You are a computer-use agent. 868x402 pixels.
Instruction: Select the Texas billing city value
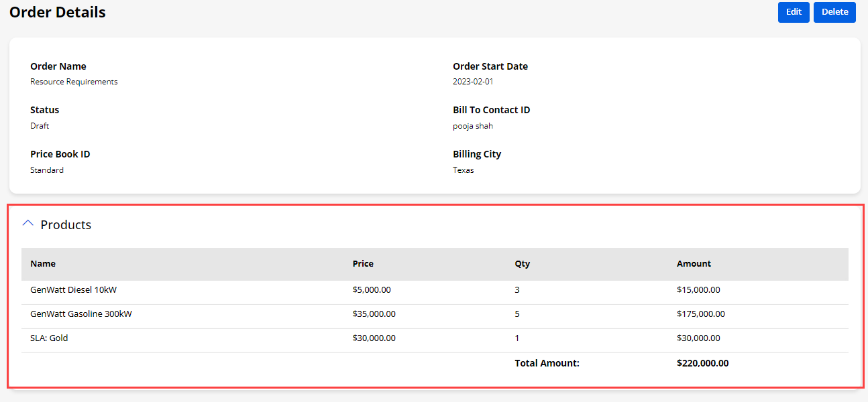coord(464,170)
